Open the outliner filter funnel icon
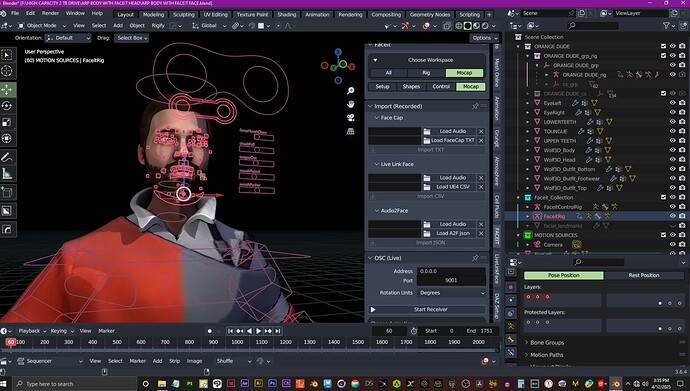 666,26
